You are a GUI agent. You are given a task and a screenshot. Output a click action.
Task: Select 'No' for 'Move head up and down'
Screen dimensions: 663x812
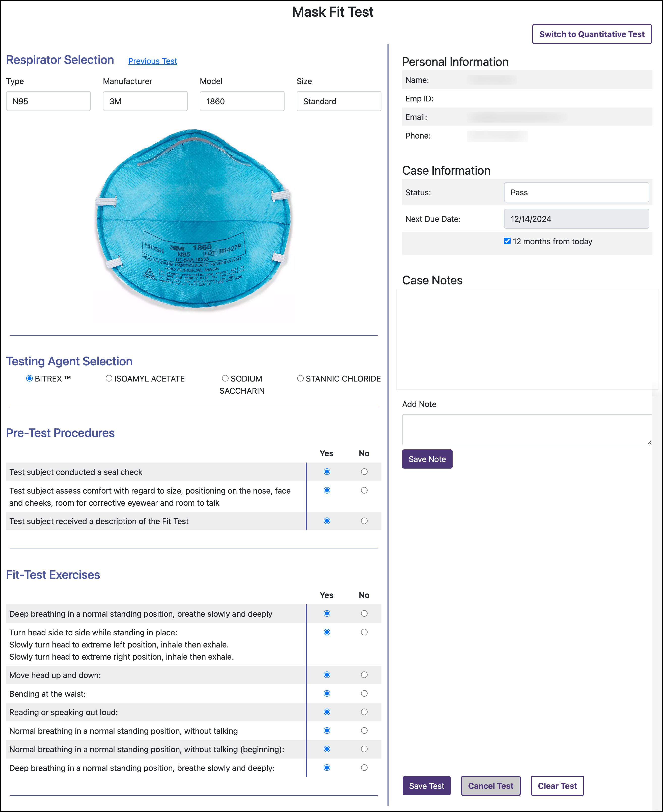[364, 675]
